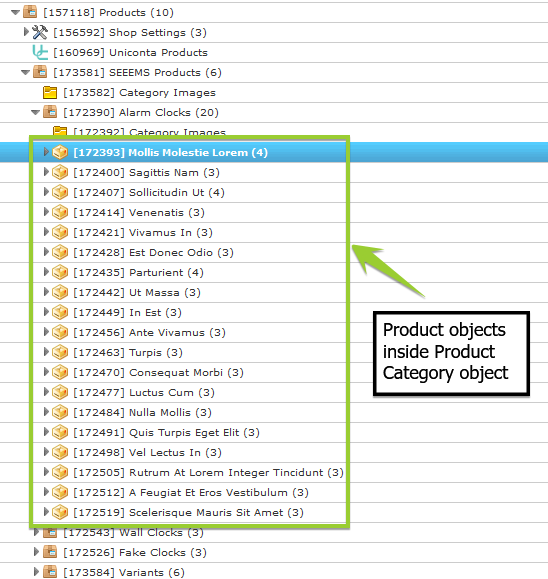Select Scelerisque Mauris Sit Amet item
This screenshot has width=548, height=579.
(x=188, y=513)
